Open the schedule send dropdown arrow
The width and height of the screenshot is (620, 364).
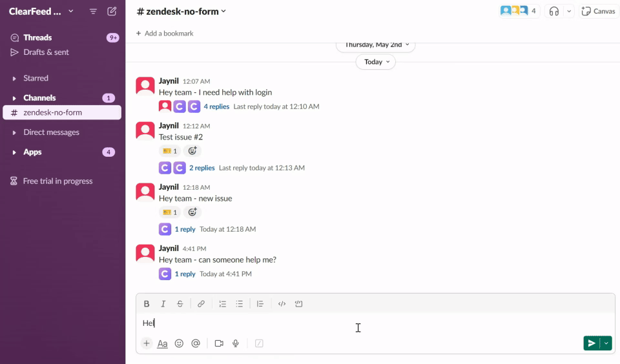(x=606, y=343)
